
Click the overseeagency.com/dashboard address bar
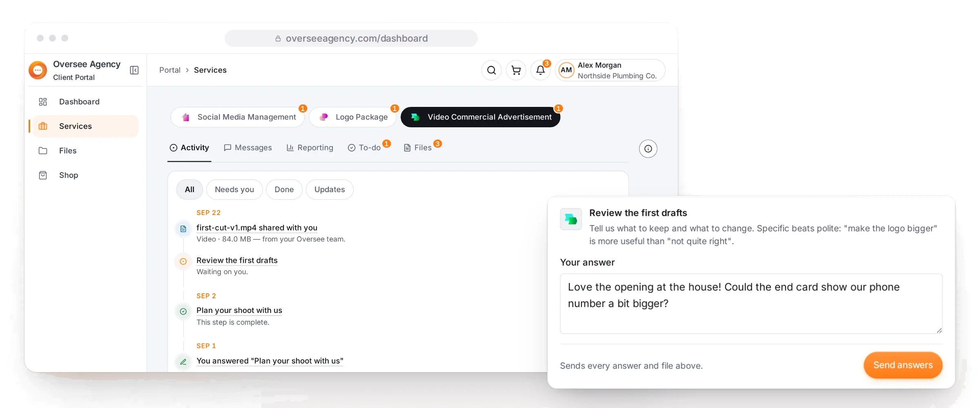351,38
